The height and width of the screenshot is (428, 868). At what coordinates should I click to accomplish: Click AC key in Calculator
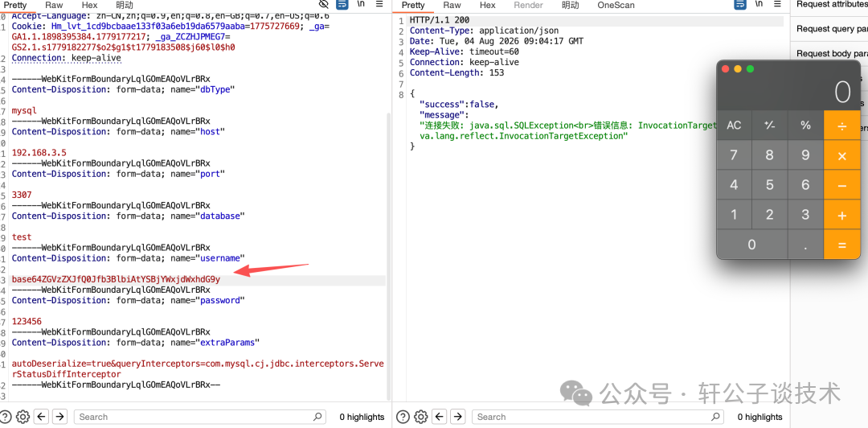click(x=734, y=125)
